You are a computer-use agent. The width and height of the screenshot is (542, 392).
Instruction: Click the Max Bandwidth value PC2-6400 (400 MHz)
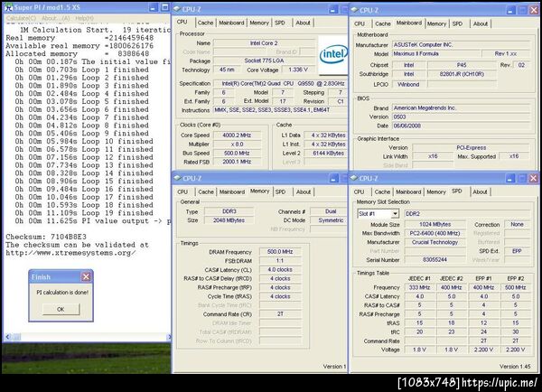pos(435,233)
